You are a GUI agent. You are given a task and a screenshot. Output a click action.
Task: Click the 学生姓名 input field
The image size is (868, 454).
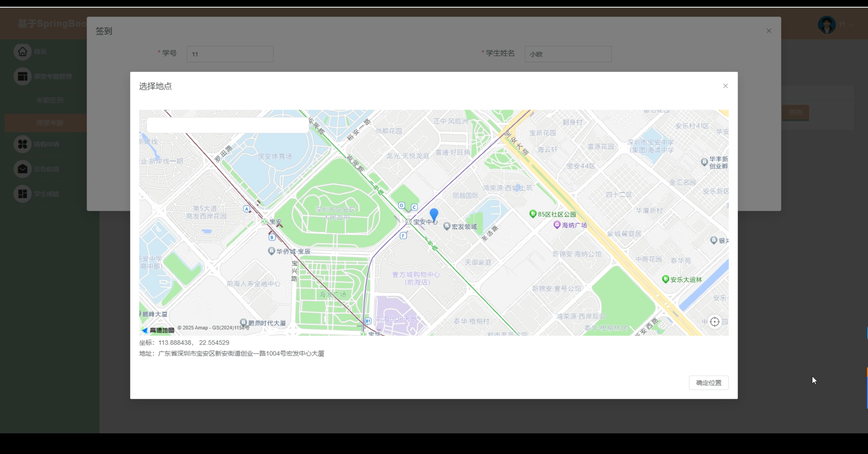click(568, 54)
